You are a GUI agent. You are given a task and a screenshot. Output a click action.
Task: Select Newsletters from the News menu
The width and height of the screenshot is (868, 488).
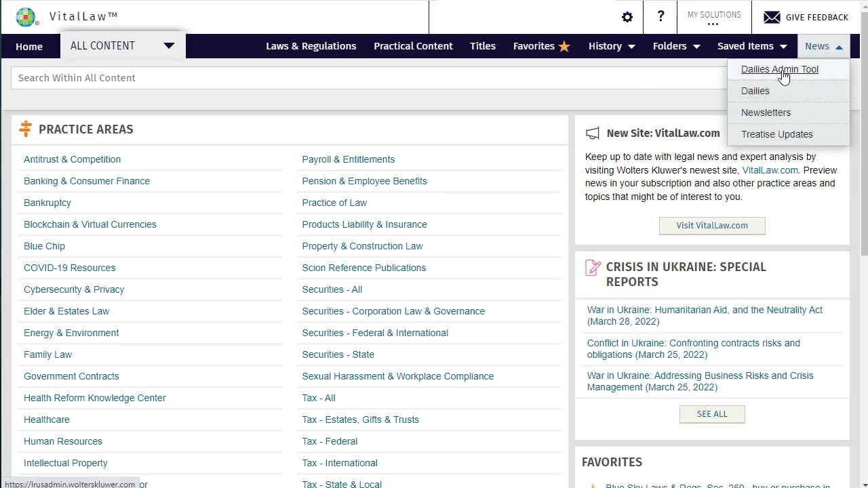[766, 113]
